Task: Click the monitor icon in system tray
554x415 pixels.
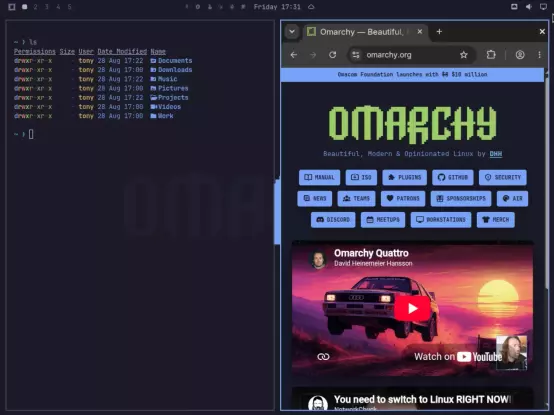Action: click(543, 7)
